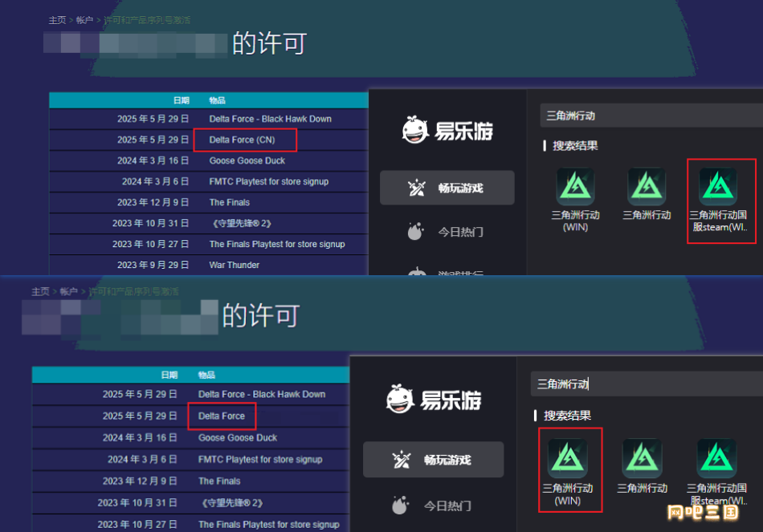Select FMTC Playtest entry in upper table

click(268, 181)
